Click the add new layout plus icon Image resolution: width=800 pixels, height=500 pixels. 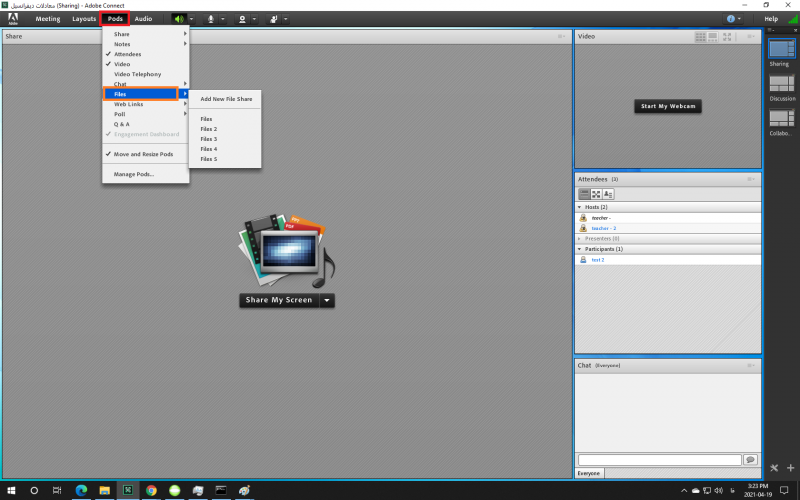click(790, 468)
